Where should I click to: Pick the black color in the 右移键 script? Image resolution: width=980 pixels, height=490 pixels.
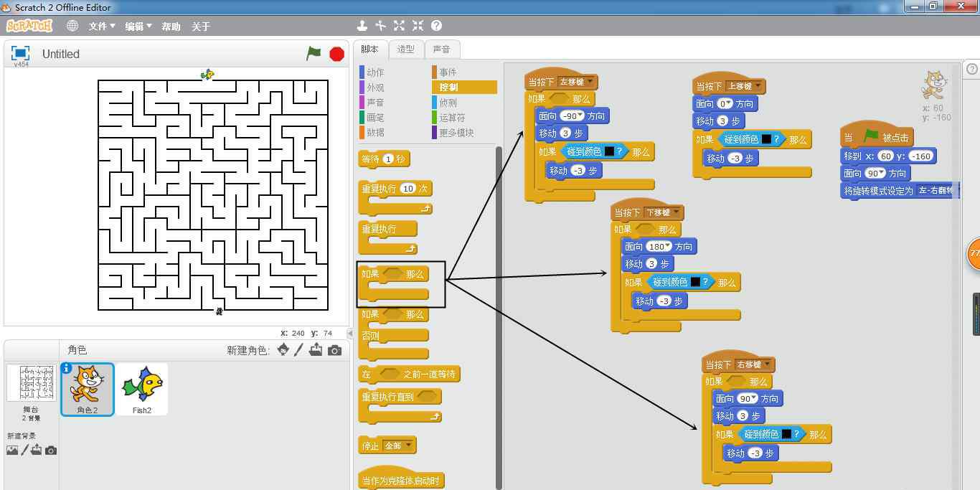click(786, 434)
